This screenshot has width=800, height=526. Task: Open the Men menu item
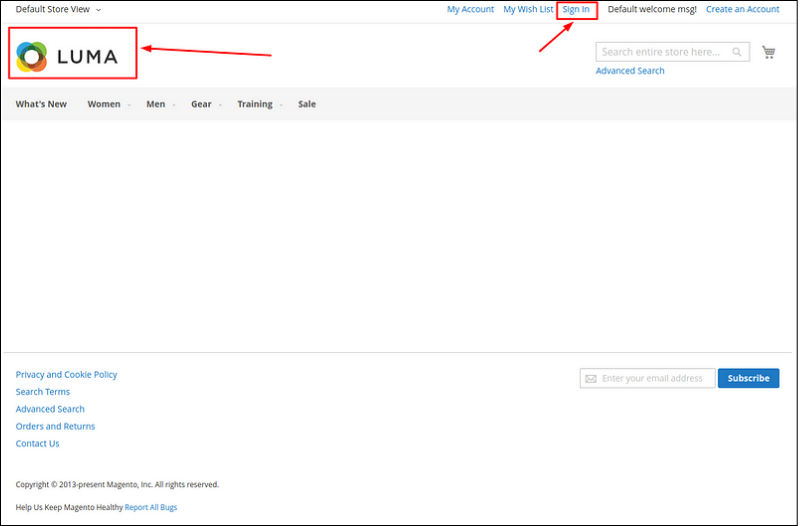155,104
